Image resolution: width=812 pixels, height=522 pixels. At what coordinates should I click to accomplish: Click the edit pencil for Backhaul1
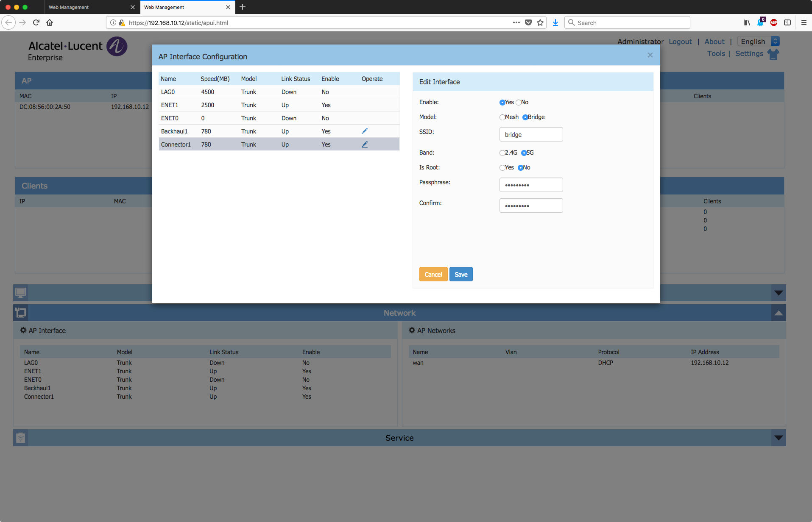coord(364,131)
